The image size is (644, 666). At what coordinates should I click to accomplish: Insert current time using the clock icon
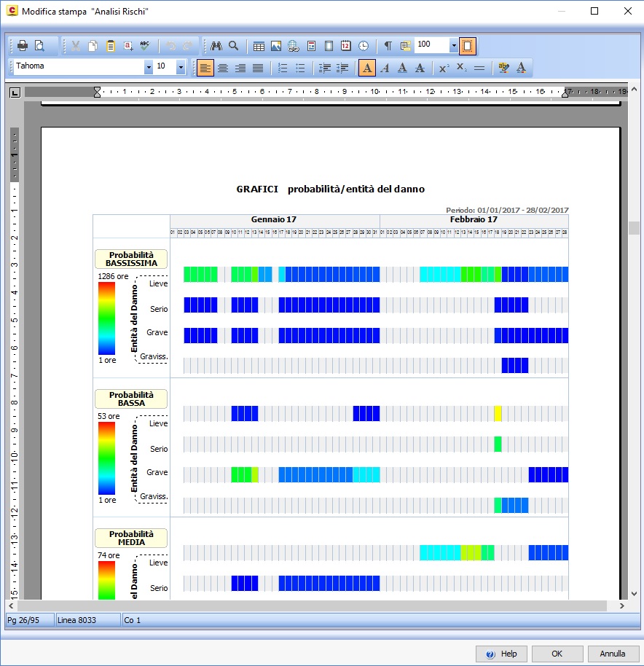coord(363,46)
